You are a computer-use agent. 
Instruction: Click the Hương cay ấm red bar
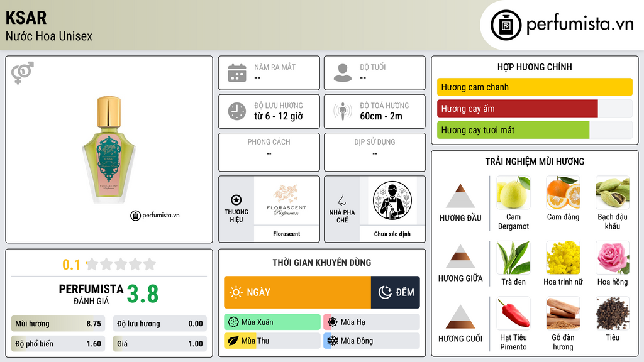517,109
